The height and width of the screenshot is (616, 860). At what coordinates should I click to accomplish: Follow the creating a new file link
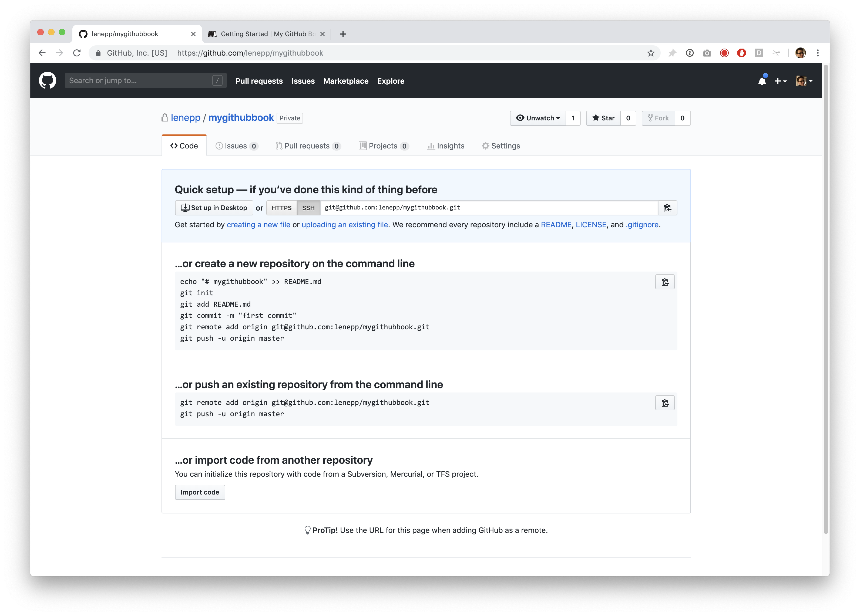pos(258,225)
